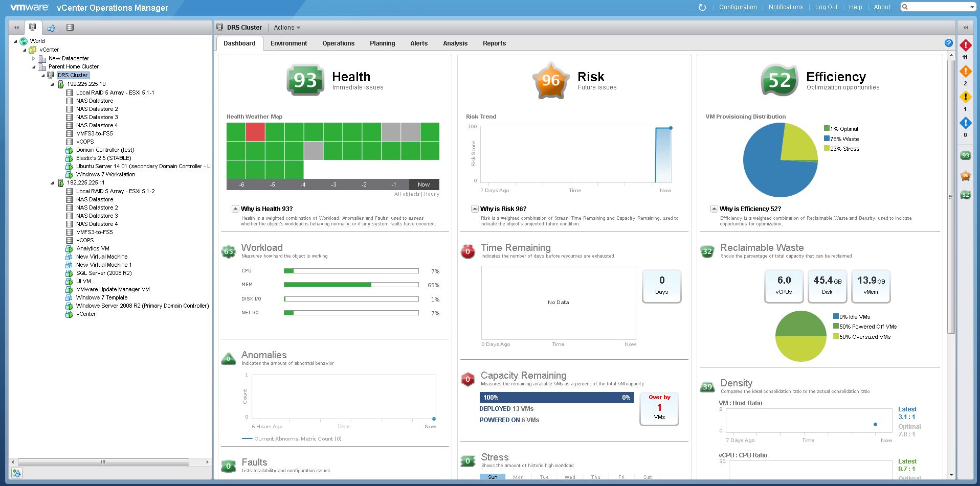Select 'VMware Update Manager VM' tree item
The height and width of the screenshot is (486, 980).
point(113,289)
